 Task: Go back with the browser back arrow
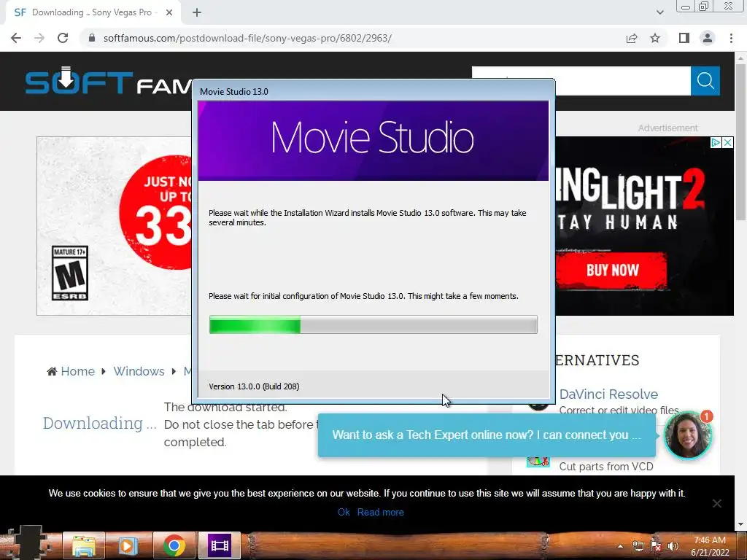tap(16, 38)
